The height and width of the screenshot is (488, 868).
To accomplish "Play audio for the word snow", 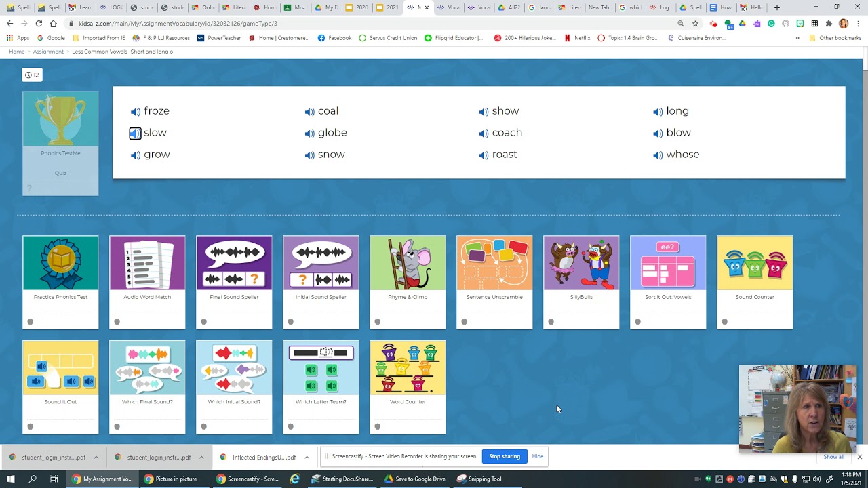I will coord(310,155).
